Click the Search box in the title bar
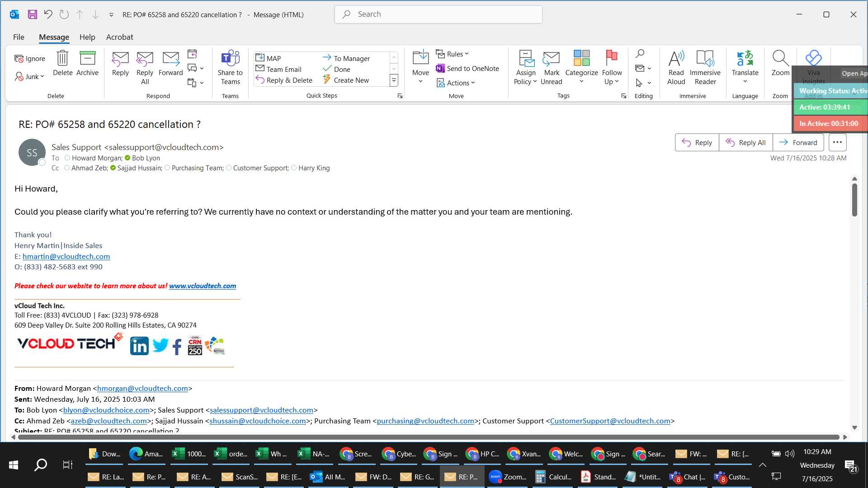This screenshot has height=488, width=868. (438, 14)
